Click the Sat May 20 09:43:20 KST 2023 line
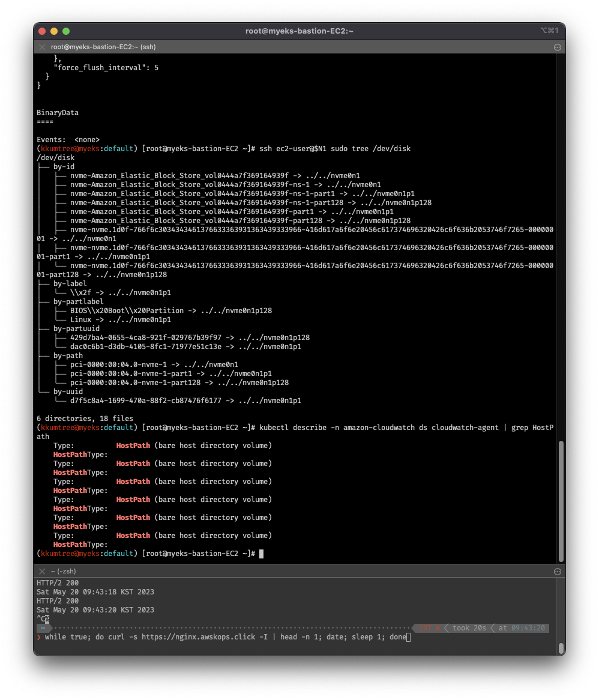Screen dimensions: 599x700 tap(95, 610)
